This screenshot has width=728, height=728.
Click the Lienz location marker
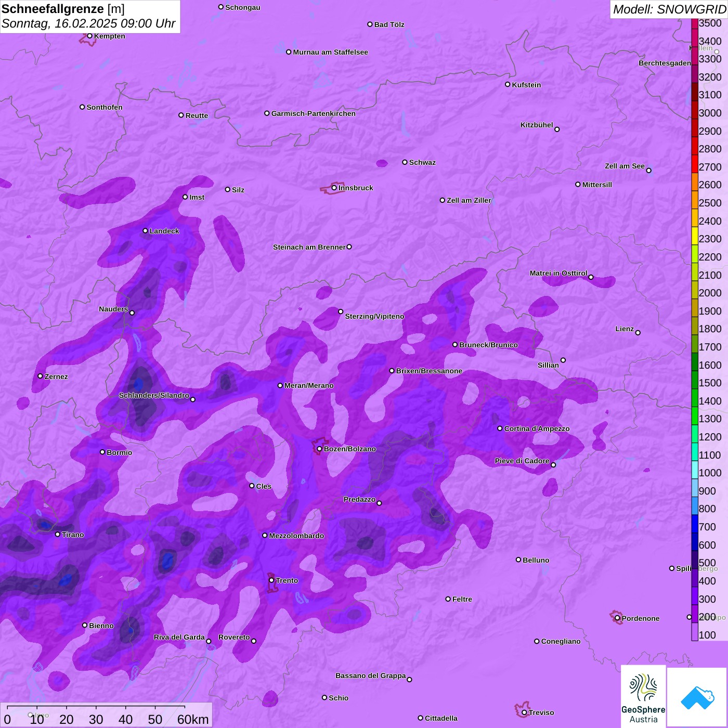tap(638, 333)
